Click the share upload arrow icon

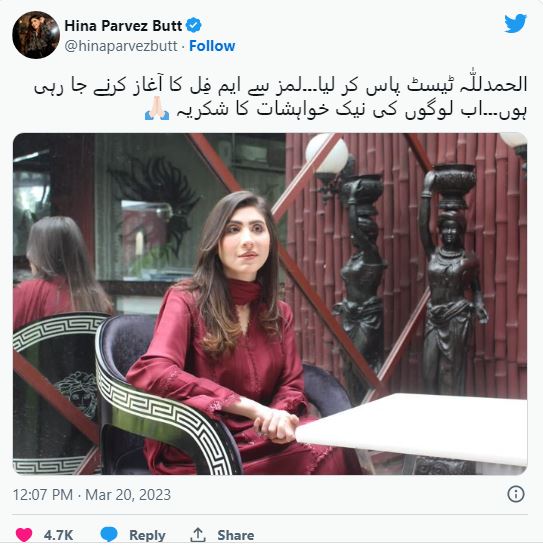point(198,535)
